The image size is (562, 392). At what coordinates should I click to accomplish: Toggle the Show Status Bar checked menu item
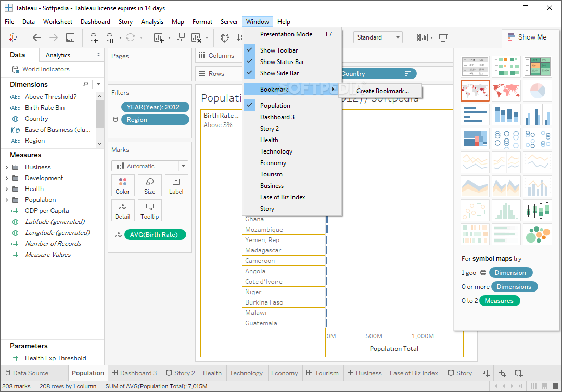(x=292, y=61)
